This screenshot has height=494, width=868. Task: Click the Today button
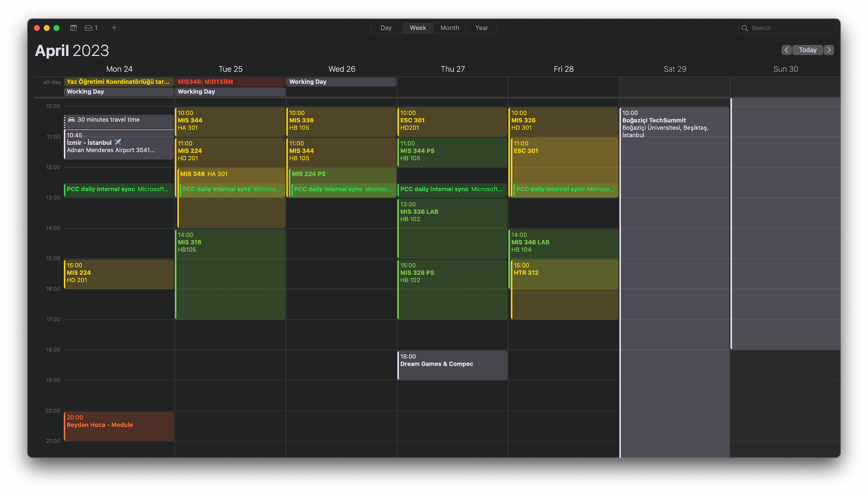click(x=807, y=50)
